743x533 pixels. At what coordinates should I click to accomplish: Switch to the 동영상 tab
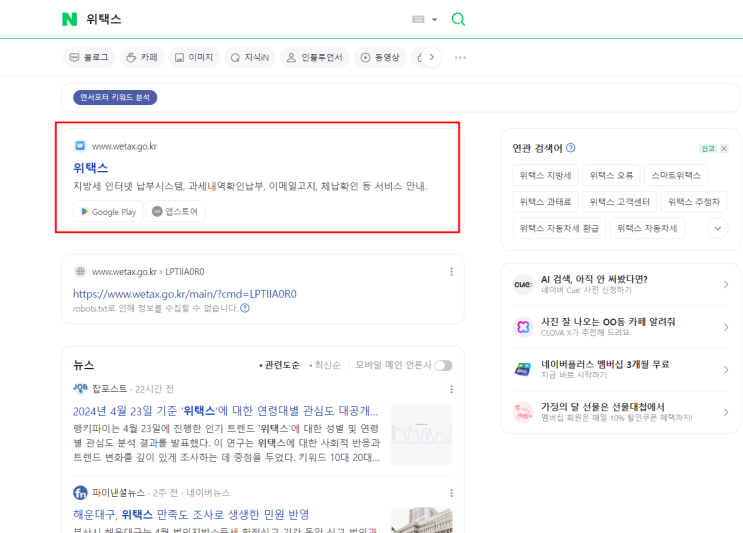[380, 57]
